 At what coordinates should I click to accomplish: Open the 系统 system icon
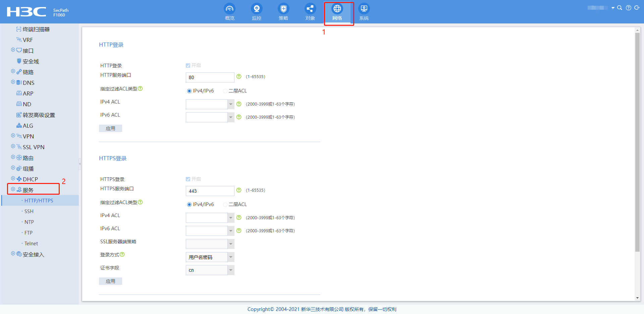[364, 9]
